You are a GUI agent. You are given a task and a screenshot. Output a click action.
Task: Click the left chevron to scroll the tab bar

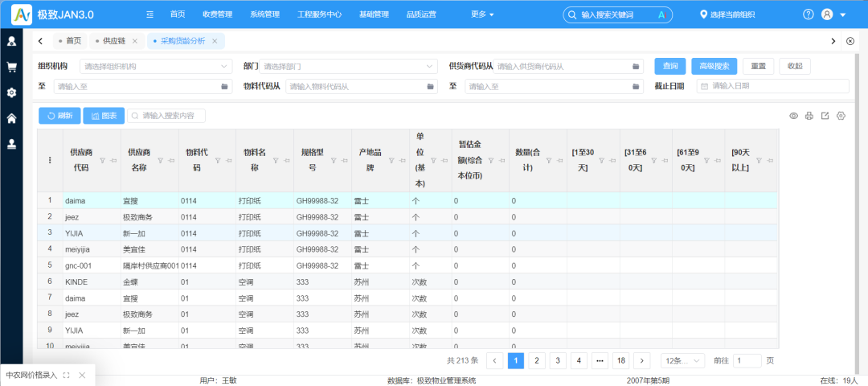click(40, 41)
